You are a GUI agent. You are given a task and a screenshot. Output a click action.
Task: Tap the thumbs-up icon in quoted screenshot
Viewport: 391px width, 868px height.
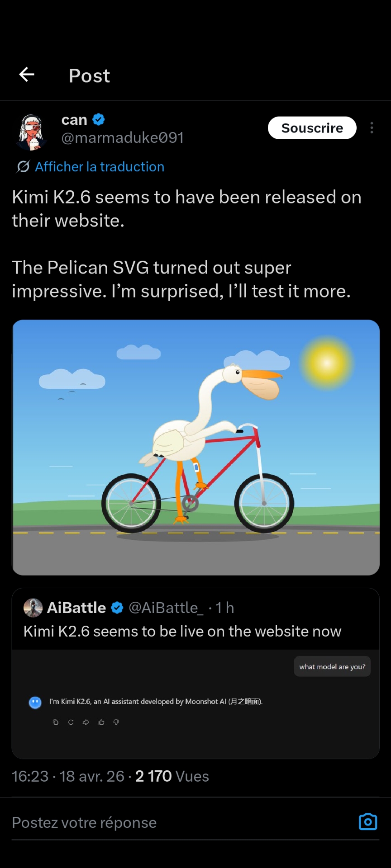click(101, 722)
